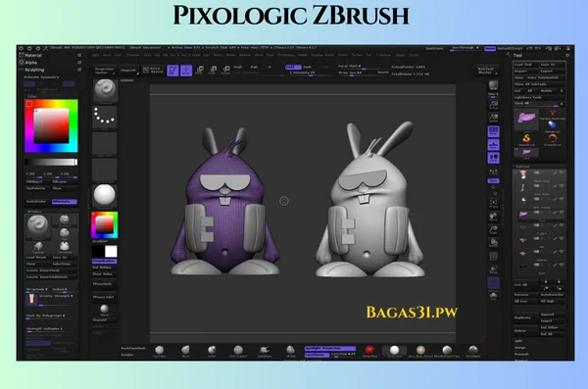Expand the Alpha palette in left tray
The width and height of the screenshot is (588, 389).
(x=30, y=63)
